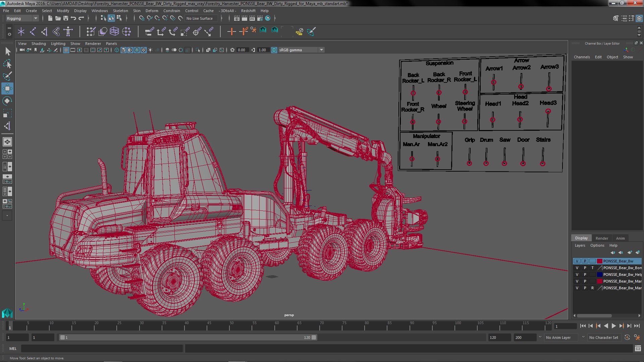Click the Open Scene folder icon
644x362 pixels.
(x=58, y=18)
